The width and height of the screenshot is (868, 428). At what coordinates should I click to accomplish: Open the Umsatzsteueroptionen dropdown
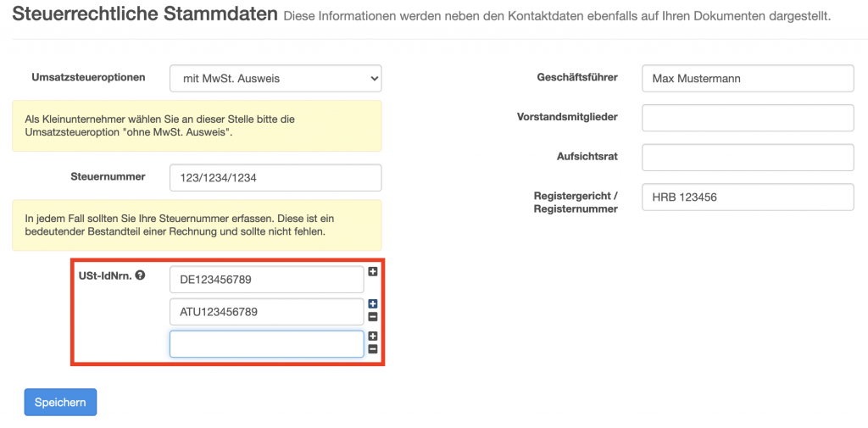pos(275,79)
